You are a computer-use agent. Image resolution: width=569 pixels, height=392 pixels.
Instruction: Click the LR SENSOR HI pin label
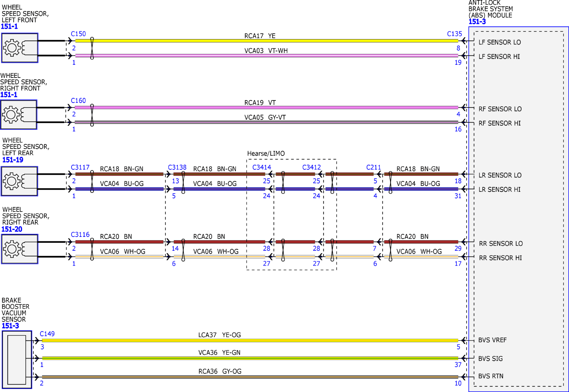[x=500, y=189]
